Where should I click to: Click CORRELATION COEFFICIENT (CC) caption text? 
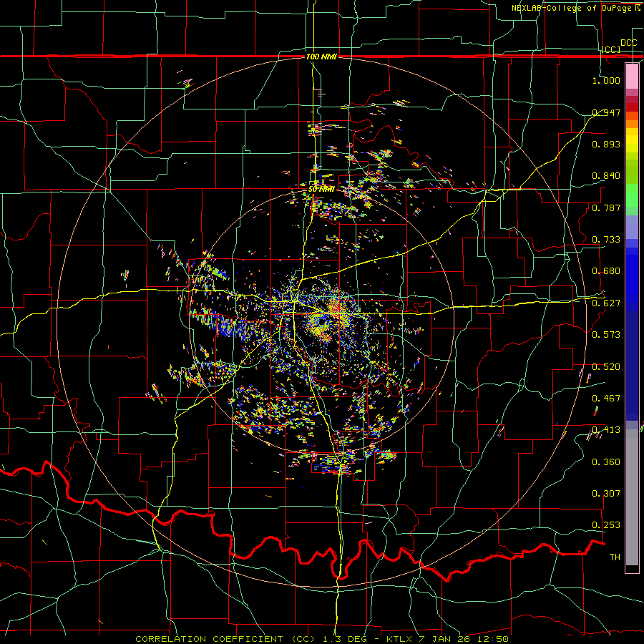point(225,639)
